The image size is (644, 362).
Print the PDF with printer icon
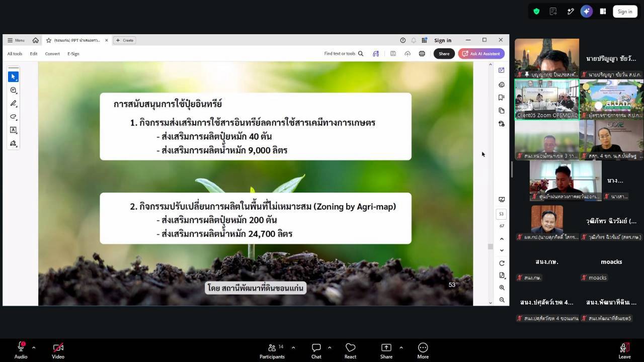(422, 54)
